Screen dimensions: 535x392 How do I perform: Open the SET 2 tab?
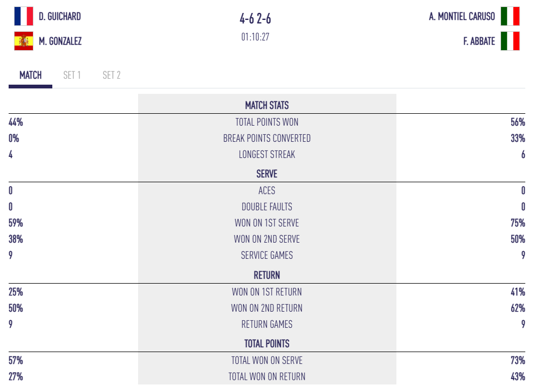[112, 75]
